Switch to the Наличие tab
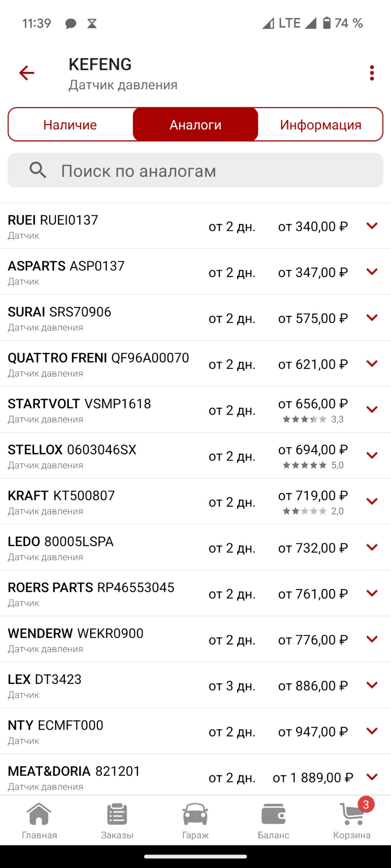 coord(70,125)
